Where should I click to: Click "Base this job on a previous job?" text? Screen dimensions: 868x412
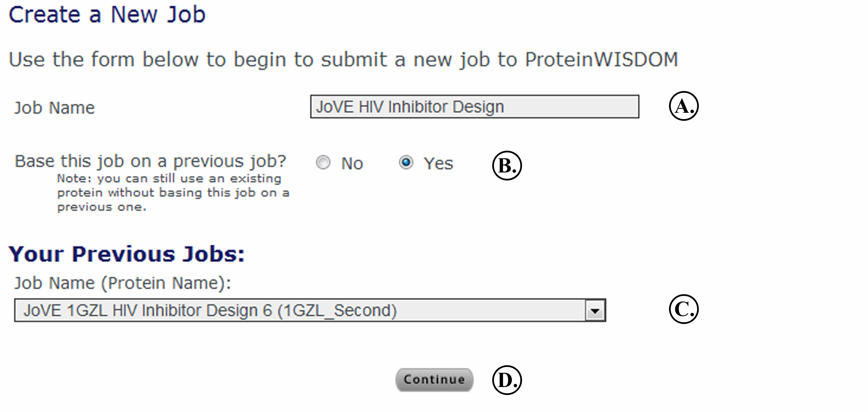point(150,161)
